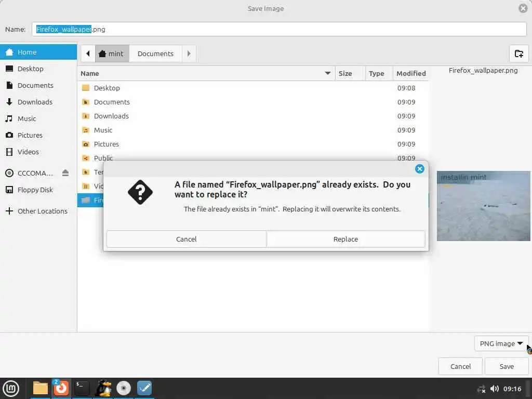Click the mint home breadcrumb
The width and height of the screenshot is (532, 399).
(112, 54)
